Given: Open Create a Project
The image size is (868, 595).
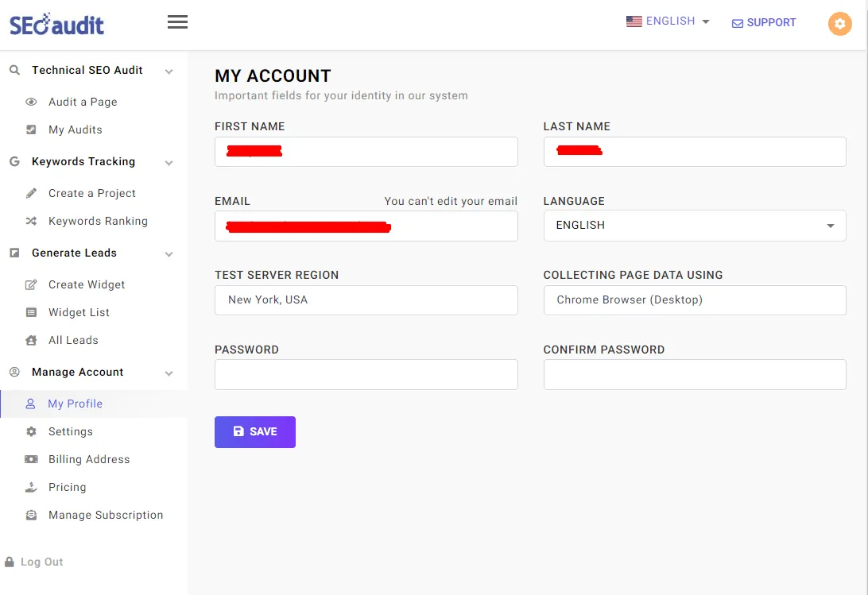Looking at the screenshot, I should [92, 193].
